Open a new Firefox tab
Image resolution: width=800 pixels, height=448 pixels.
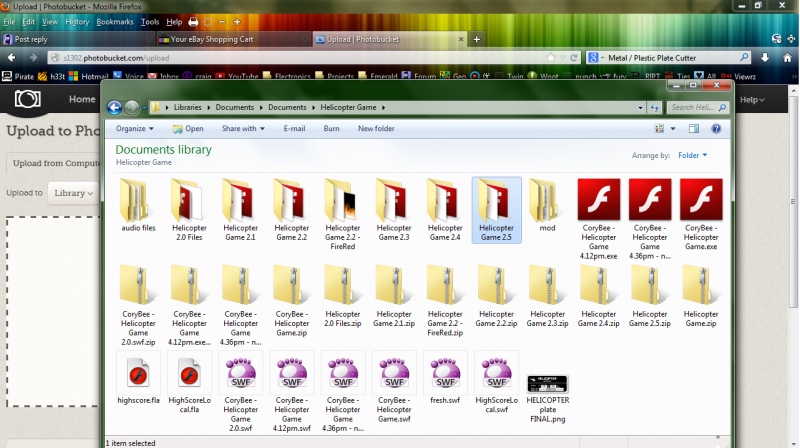coord(477,39)
